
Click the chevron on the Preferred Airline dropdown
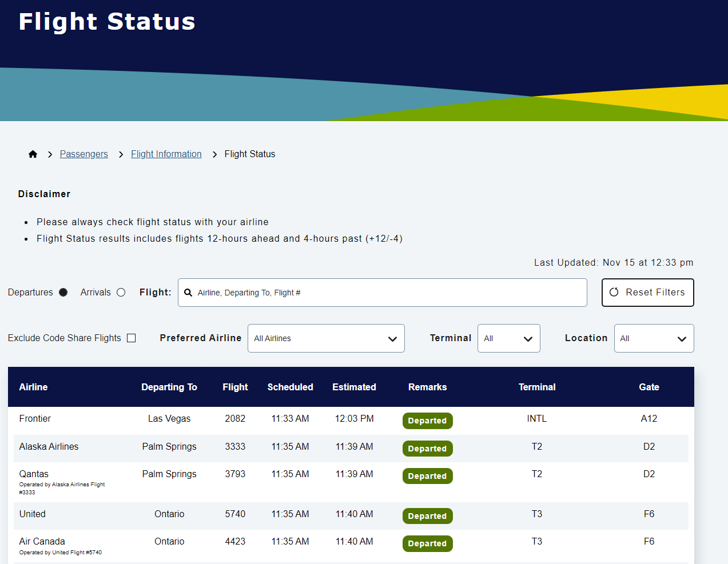[393, 338]
